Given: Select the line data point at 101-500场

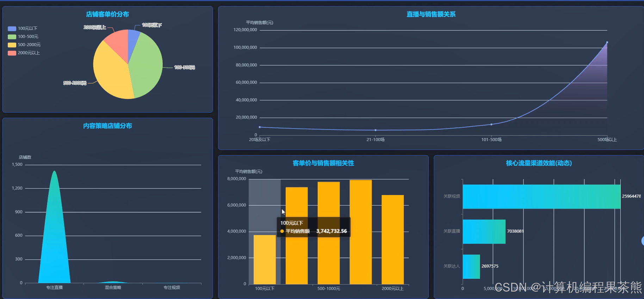Looking at the screenshot, I should (491, 124).
